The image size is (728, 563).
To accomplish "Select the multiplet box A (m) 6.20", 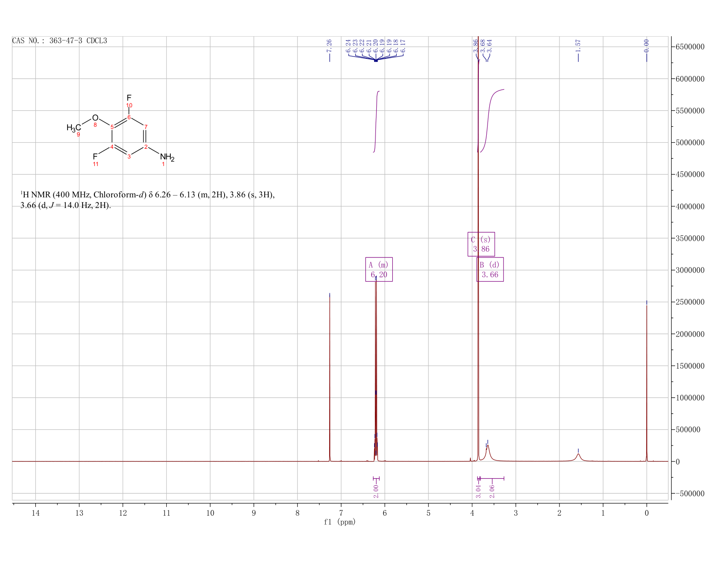I will click(379, 269).
